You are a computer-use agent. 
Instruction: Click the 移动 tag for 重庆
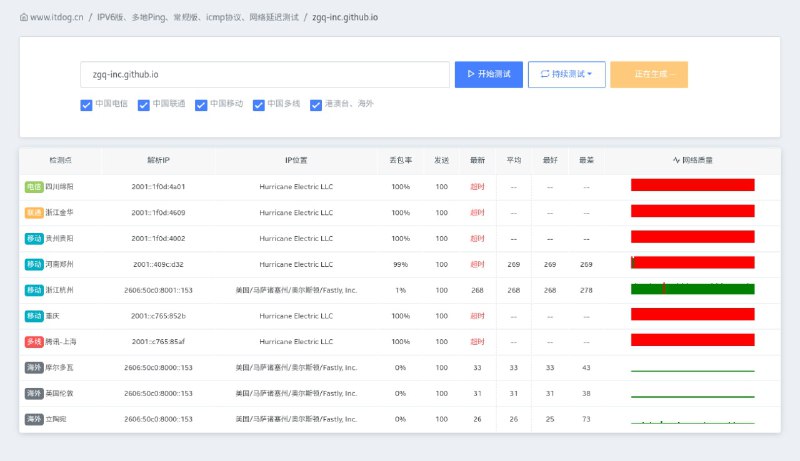tap(34, 316)
